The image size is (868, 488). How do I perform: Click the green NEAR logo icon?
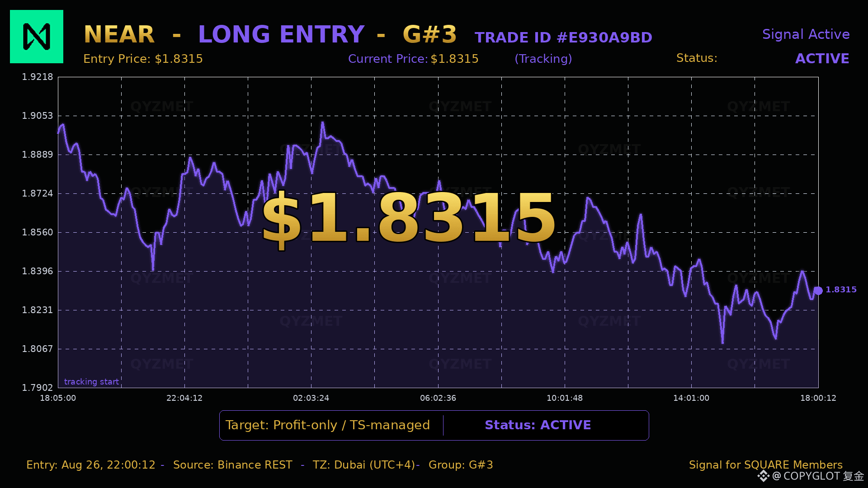pyautogui.click(x=37, y=37)
